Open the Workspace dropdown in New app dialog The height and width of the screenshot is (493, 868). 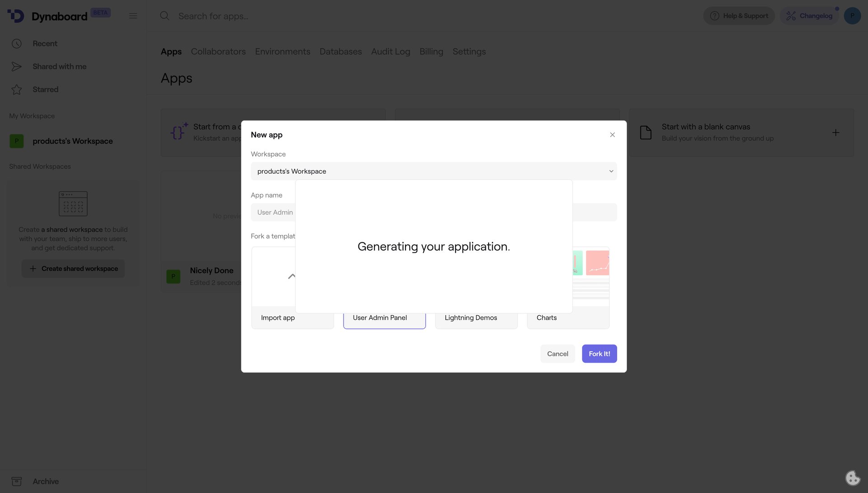coord(611,171)
